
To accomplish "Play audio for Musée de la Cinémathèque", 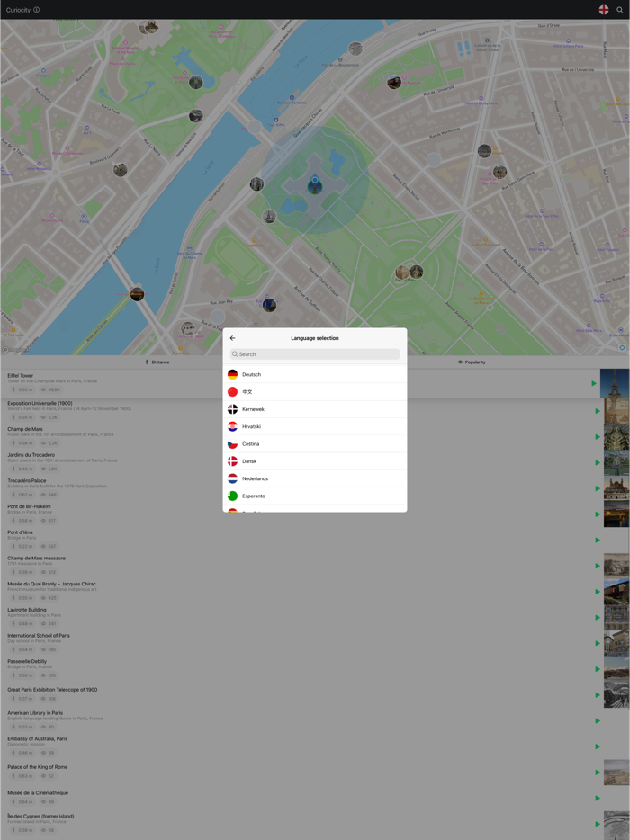I will pyautogui.click(x=598, y=799).
